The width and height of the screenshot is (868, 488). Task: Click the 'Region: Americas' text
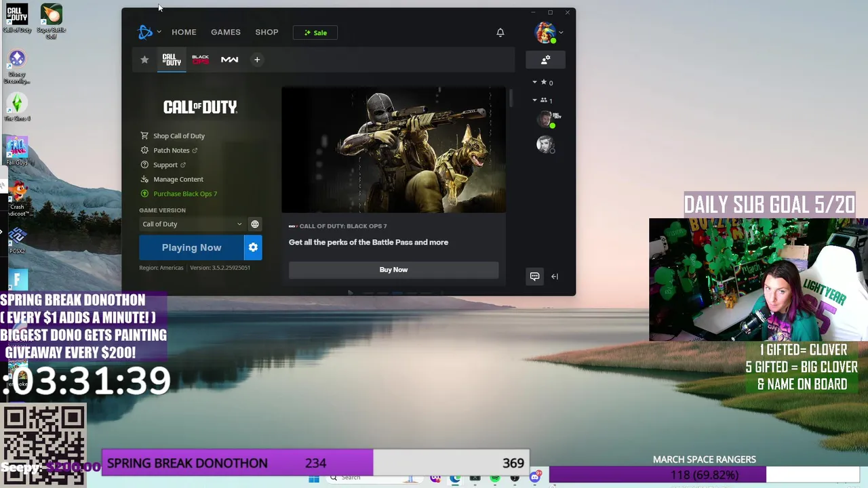coord(161,268)
